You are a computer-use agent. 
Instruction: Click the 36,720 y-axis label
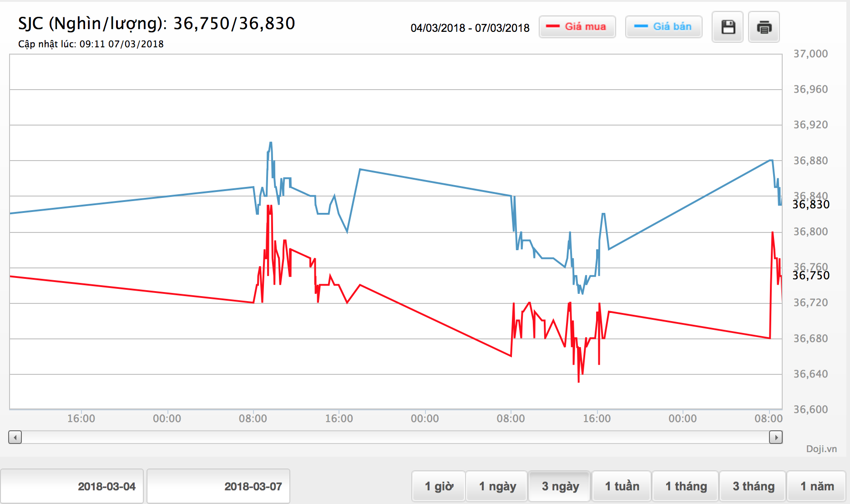pyautogui.click(x=810, y=302)
